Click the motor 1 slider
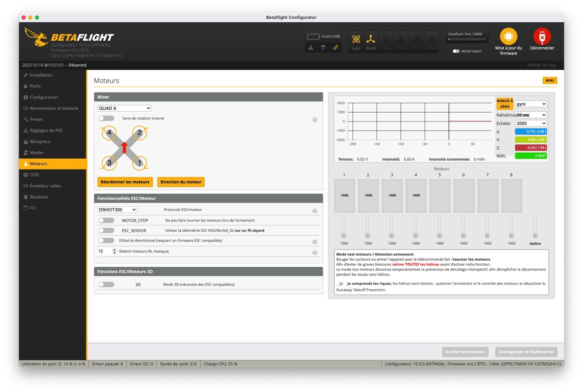Viewport: 583px width, 392px height. [x=344, y=226]
